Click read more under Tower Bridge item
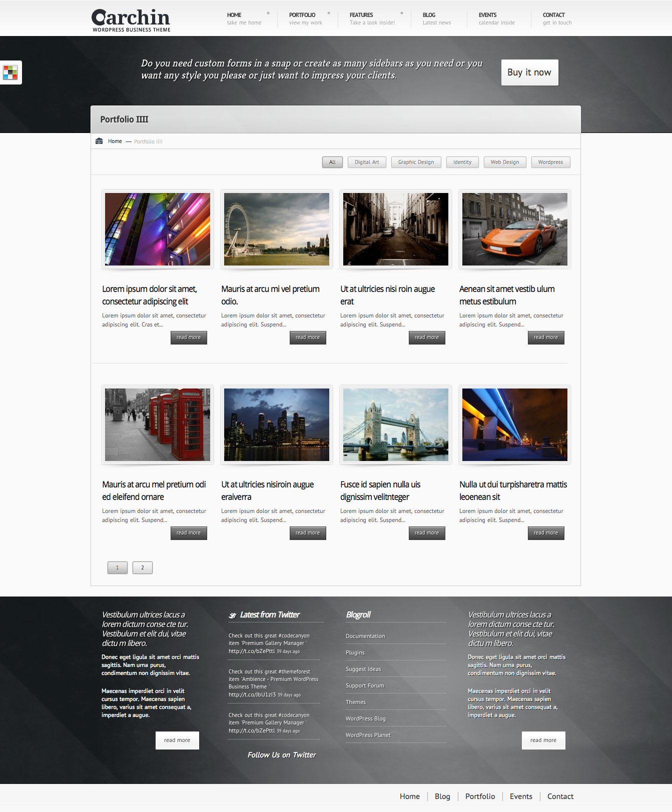 (x=426, y=533)
